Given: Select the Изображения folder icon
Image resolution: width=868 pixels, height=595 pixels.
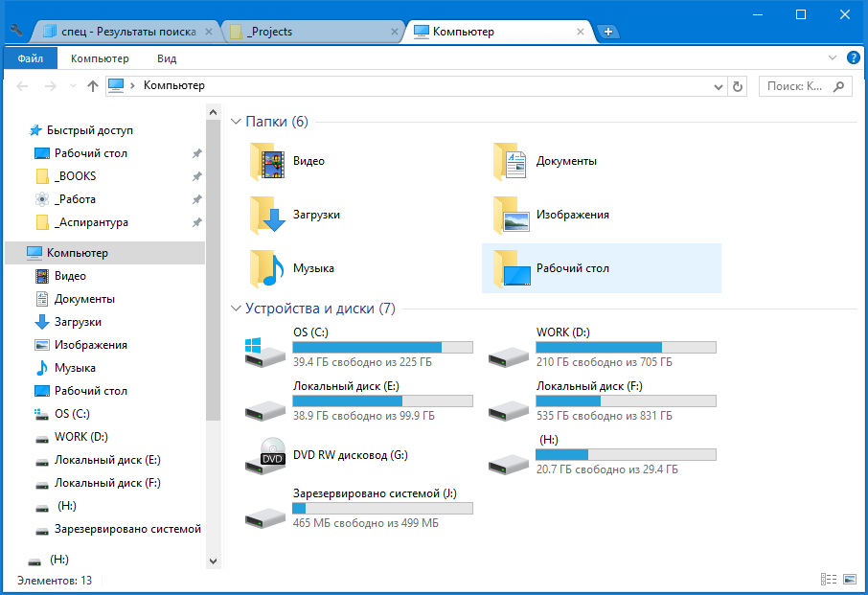Looking at the screenshot, I should click(510, 215).
